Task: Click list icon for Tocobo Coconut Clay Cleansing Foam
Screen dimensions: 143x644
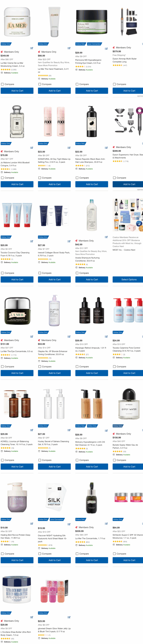Action: tap(32, 241)
